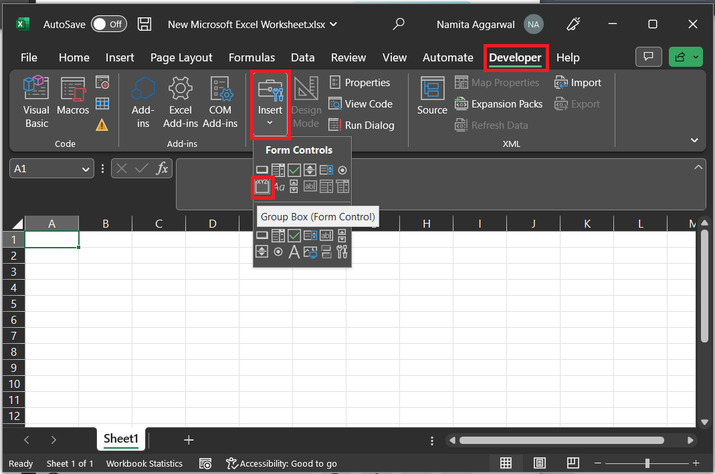Image resolution: width=715 pixels, height=474 pixels.
Task: Toggle Design Mode
Action: 306,102
